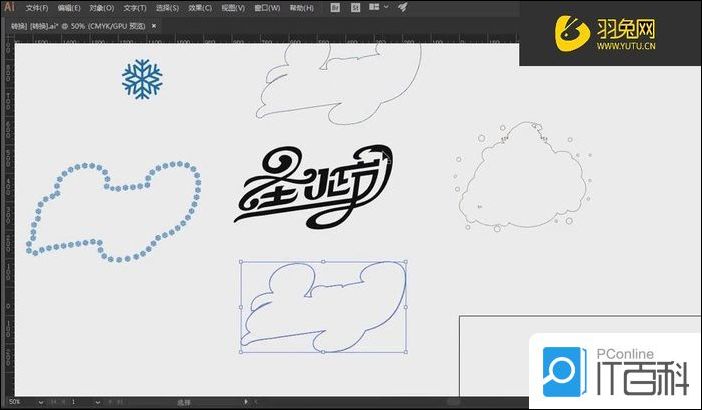Click the Adobe Stock (St) icon
Screen dimensions: 702x410
(355, 8)
